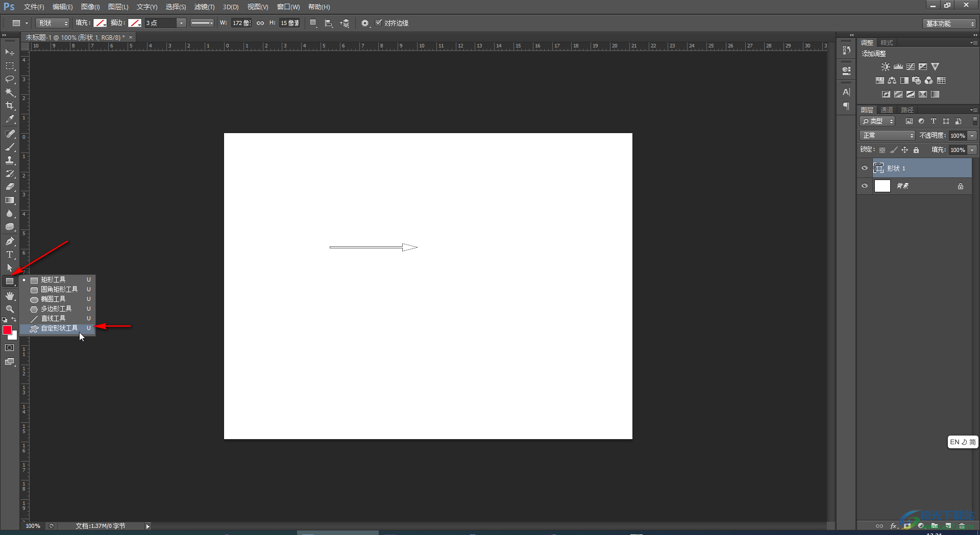Hide the 背景 layer

coord(865,186)
